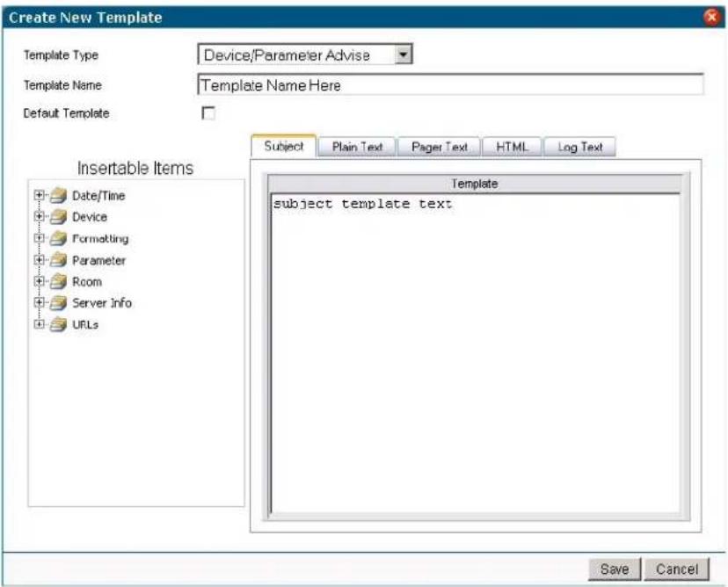The image size is (728, 587).
Task: Select the HTML tab
Action: coord(512,147)
